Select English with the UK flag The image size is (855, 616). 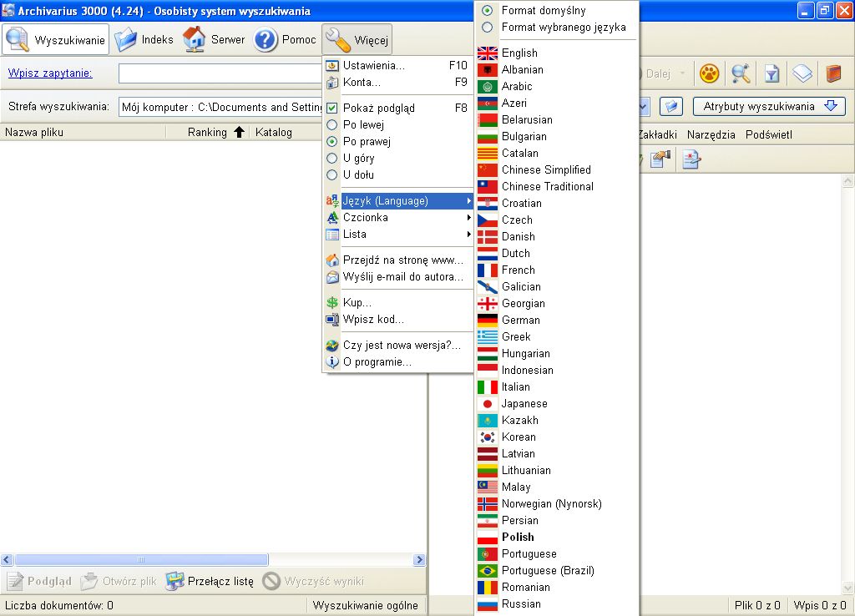(556, 53)
